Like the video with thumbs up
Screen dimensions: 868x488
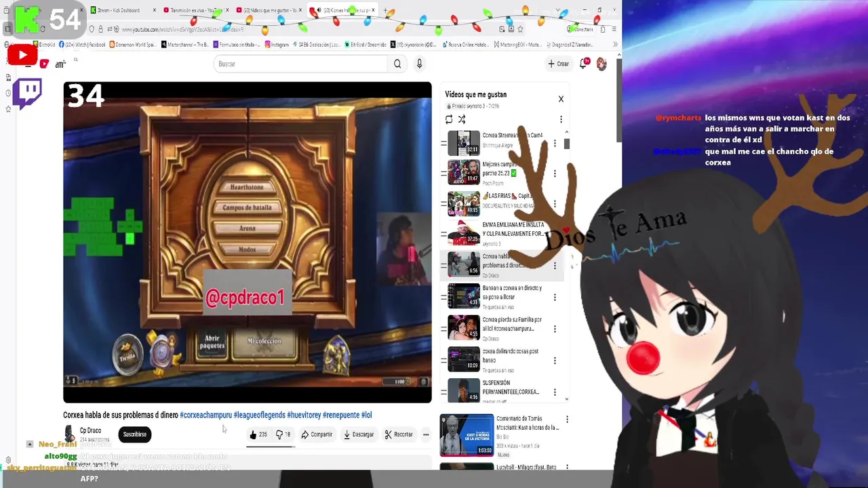[x=258, y=434]
